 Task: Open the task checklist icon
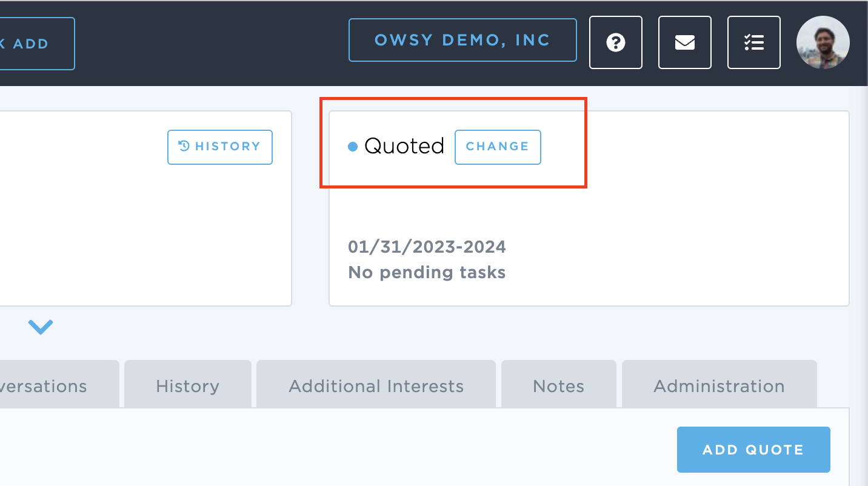coord(754,42)
